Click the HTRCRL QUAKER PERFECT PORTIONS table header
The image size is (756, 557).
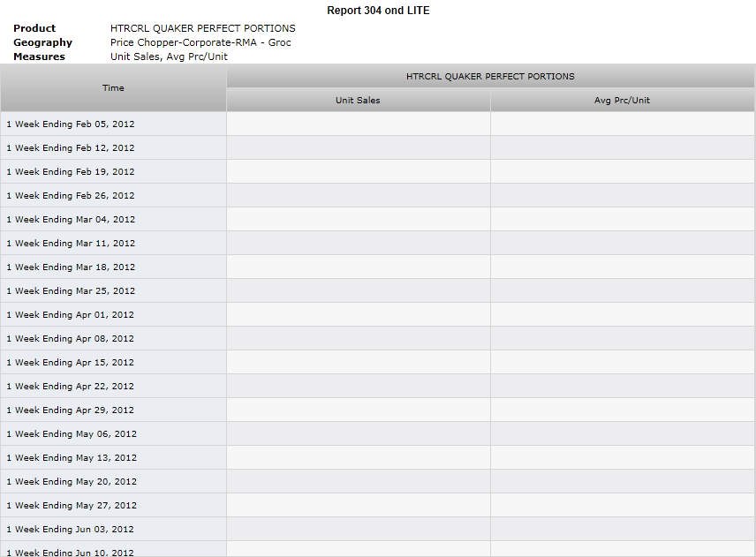click(x=490, y=76)
